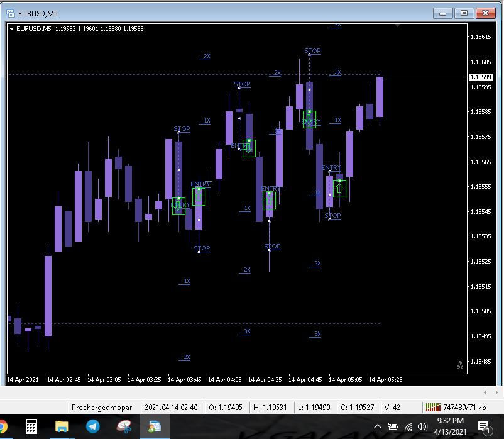Viewport: 504px width, 439px height.
Task: Open the Snipping Tool from the taskbar
Action: pos(124,427)
